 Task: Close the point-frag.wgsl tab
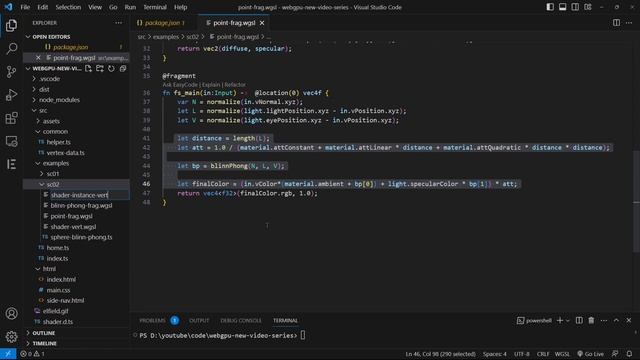tap(262, 23)
